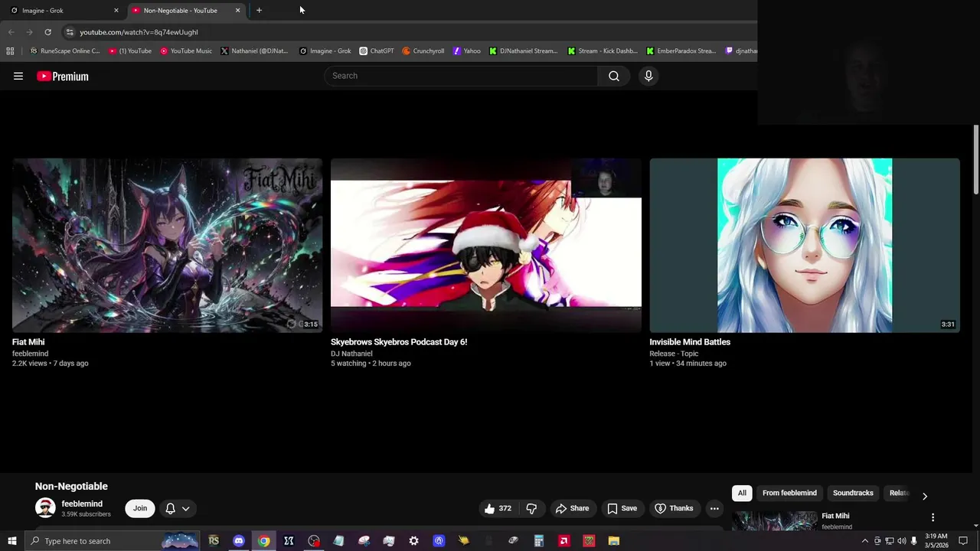Click the Invisible Mind Battles title
The height and width of the screenshot is (551, 980).
click(690, 342)
